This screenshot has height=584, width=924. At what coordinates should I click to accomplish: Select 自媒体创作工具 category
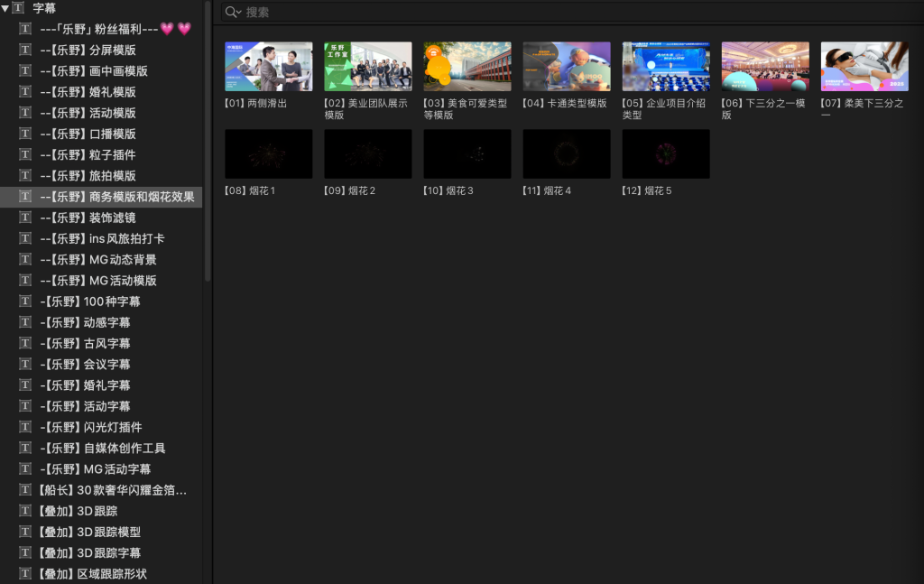pos(101,448)
